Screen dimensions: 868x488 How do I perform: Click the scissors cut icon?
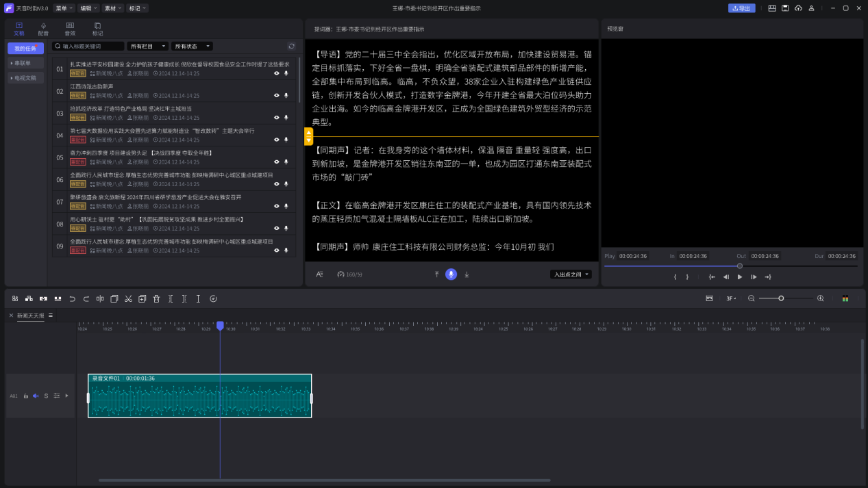pos(128,298)
